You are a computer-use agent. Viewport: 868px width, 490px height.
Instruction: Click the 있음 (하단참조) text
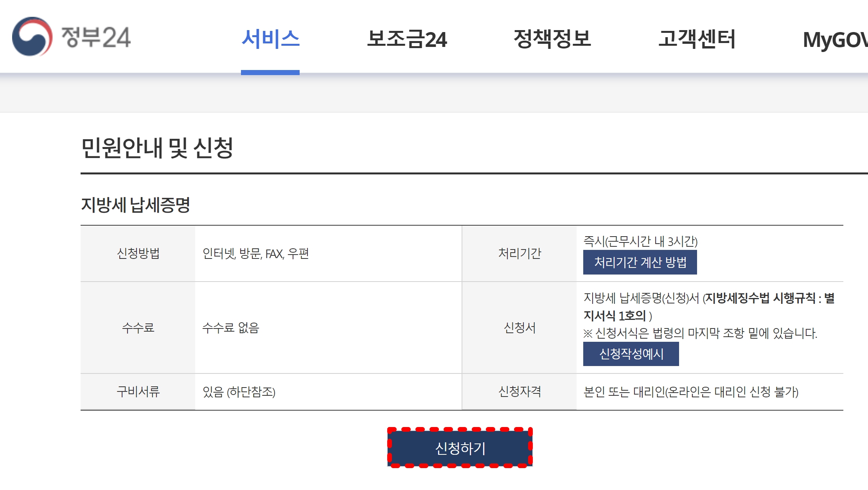pyautogui.click(x=239, y=392)
